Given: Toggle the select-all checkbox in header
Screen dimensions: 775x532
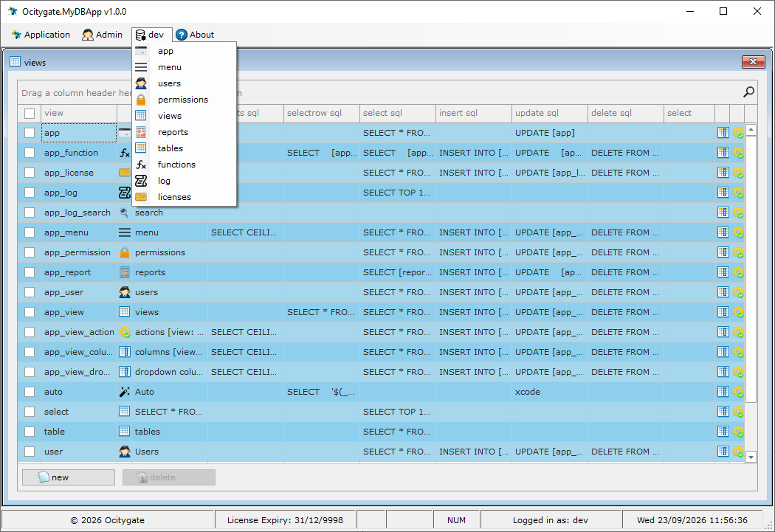Looking at the screenshot, I should pos(30,114).
